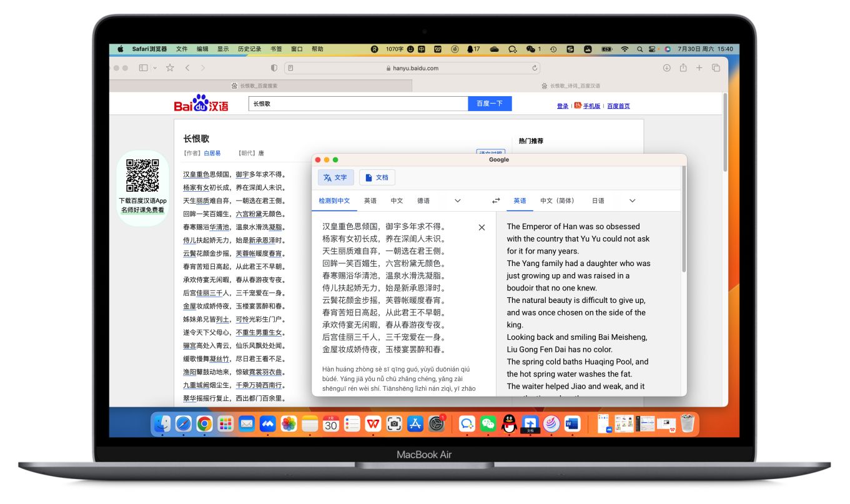Expand the source language dropdown chevron

click(x=457, y=200)
